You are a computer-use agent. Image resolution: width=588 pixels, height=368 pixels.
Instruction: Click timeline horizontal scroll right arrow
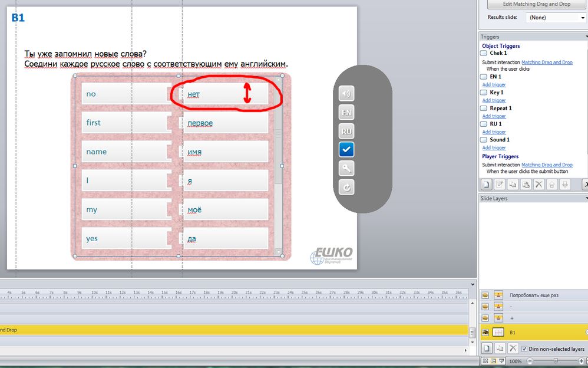[466, 350]
